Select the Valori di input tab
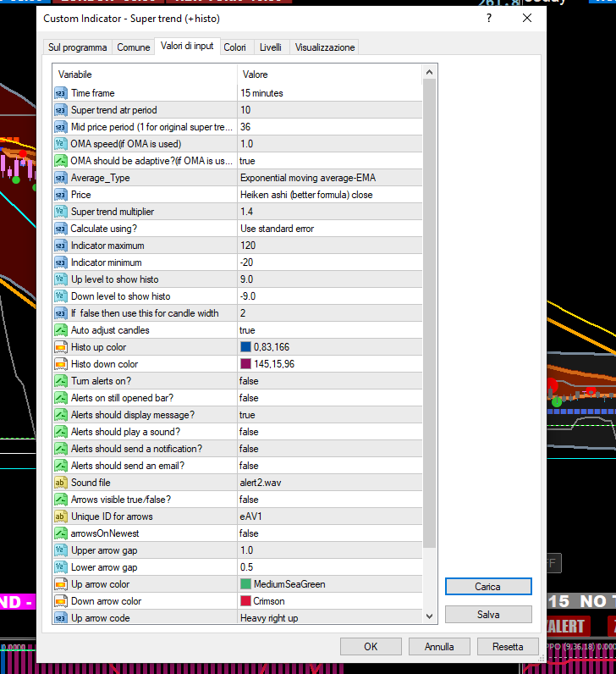The width and height of the screenshot is (616, 674). click(x=187, y=46)
